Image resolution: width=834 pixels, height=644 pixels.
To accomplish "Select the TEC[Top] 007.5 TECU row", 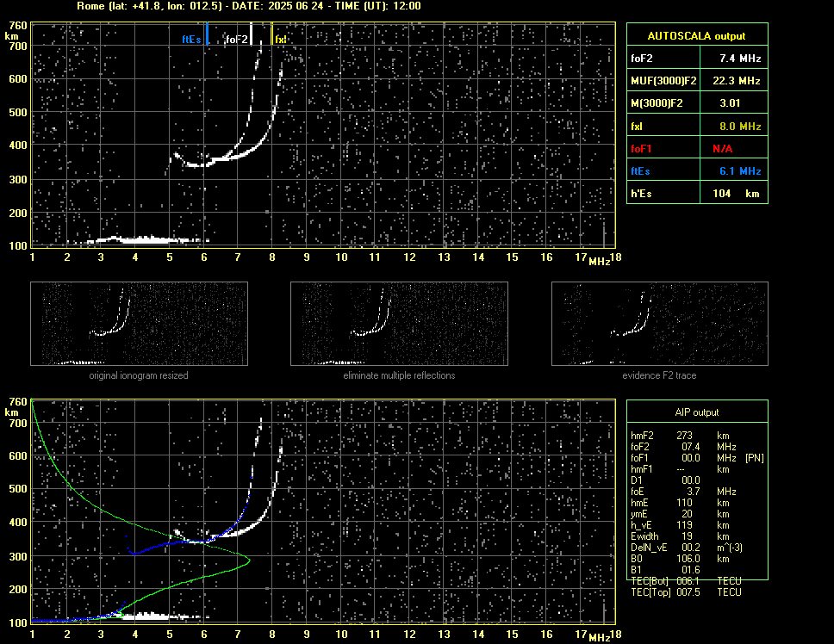I will click(x=686, y=592).
